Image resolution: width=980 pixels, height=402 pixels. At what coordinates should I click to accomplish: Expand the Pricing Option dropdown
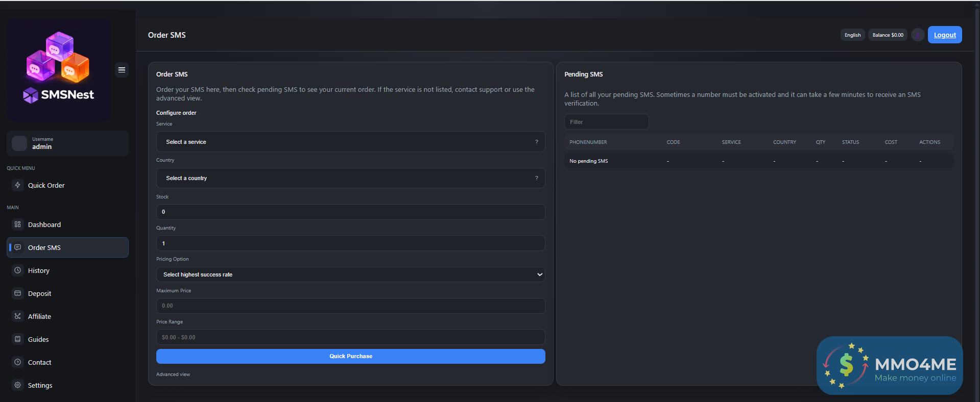coord(350,274)
